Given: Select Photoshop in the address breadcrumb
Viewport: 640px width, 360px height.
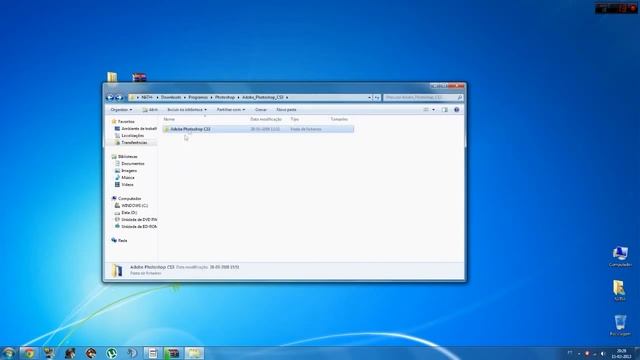Looking at the screenshot, I should [225, 98].
